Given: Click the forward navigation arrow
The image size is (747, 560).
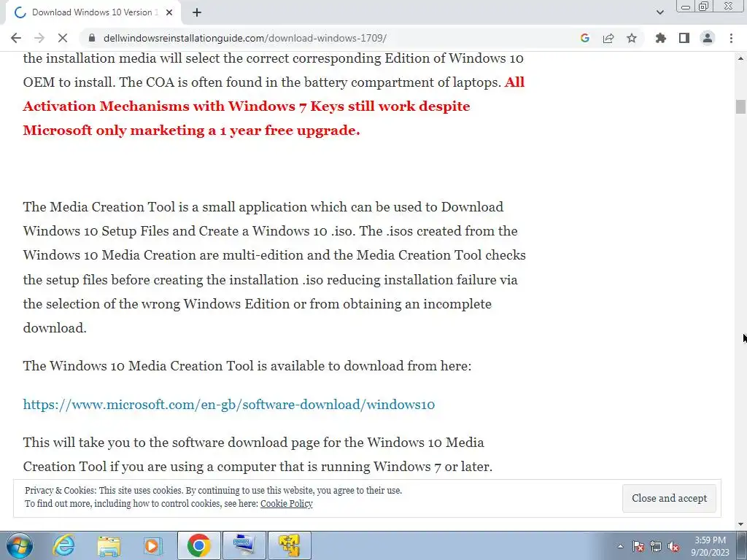Looking at the screenshot, I should pyautogui.click(x=39, y=38).
